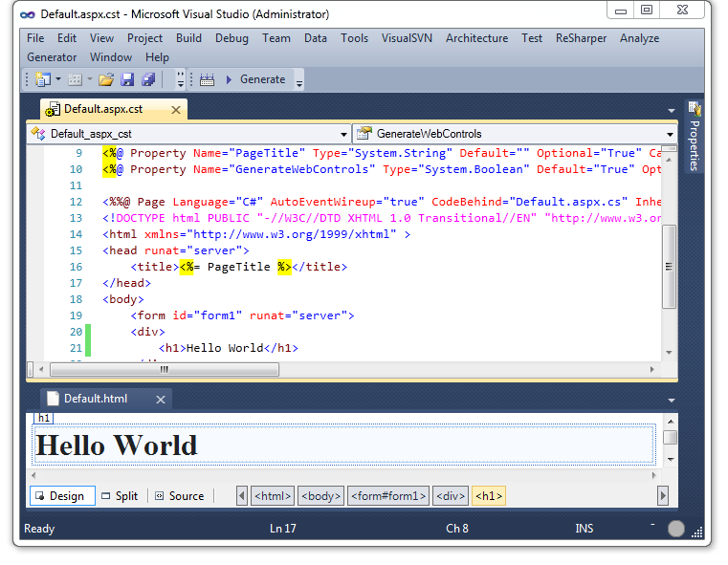
Task: Click the Add New Item toolbar icon
Action: 75,79
